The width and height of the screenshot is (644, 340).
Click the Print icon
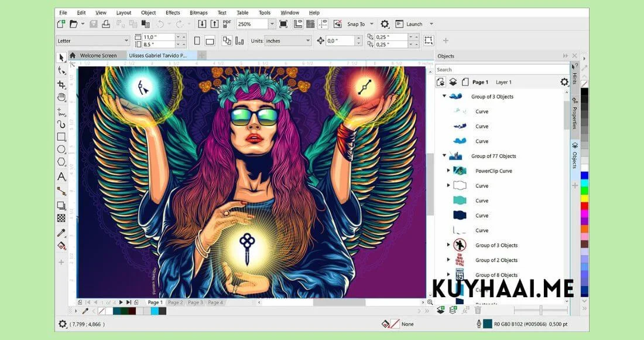106,24
